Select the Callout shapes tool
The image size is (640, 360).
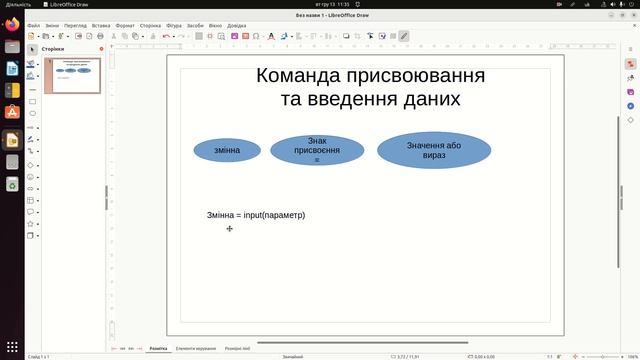click(x=31, y=212)
